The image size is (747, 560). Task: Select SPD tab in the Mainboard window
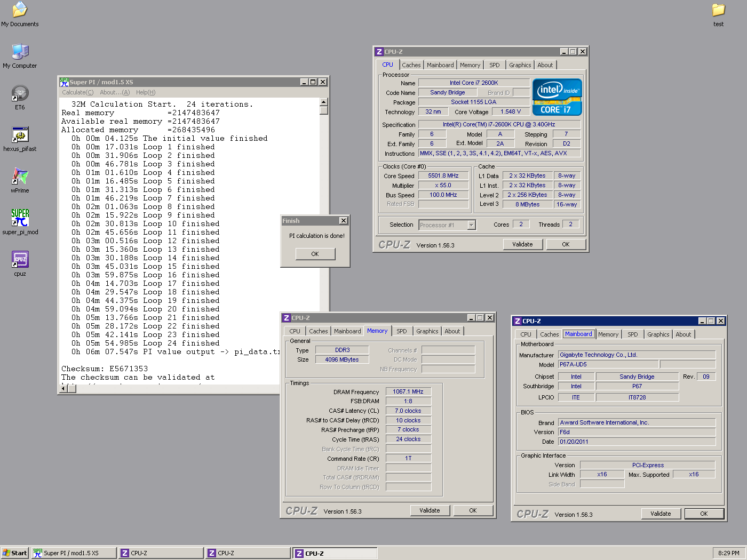[633, 334]
